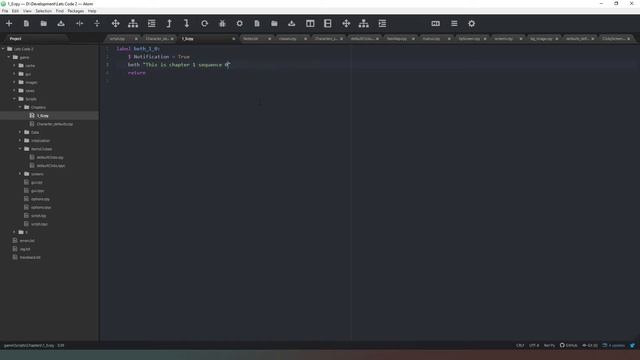The height and width of the screenshot is (360, 640).
Task: Click the 3:39 cursor position indicator
Action: (x=61, y=346)
